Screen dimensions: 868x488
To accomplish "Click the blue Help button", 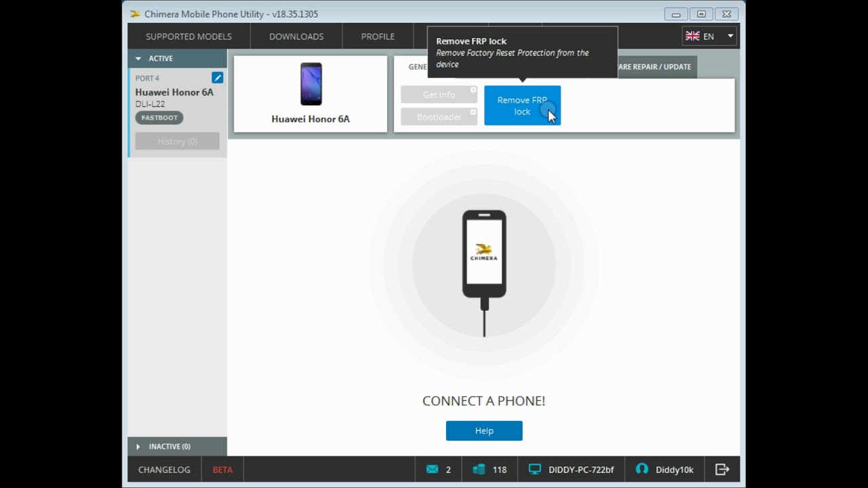I will [x=484, y=431].
